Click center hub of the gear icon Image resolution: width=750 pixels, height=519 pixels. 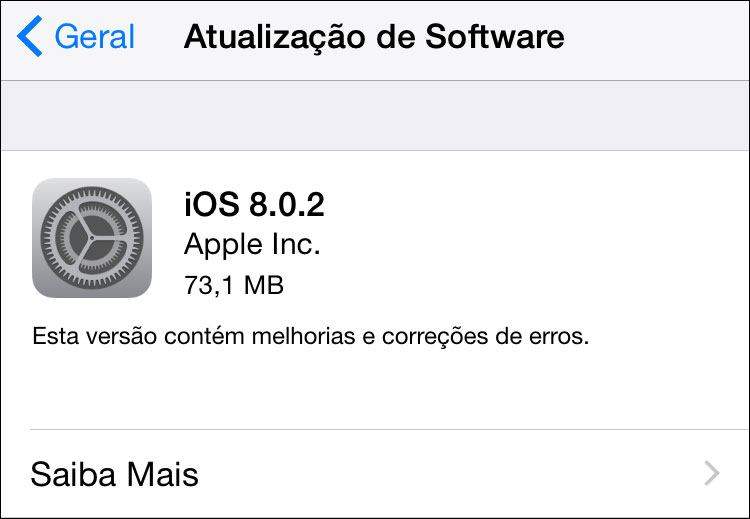pyautogui.click(x=92, y=238)
